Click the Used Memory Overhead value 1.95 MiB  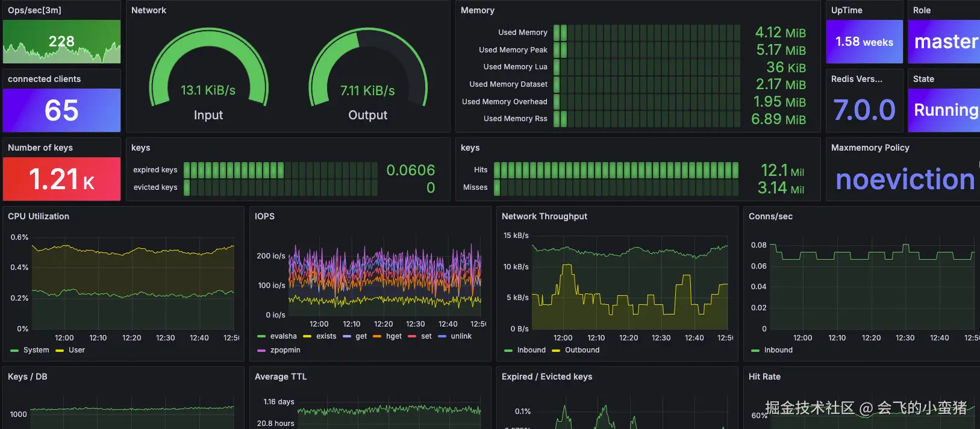click(x=780, y=102)
